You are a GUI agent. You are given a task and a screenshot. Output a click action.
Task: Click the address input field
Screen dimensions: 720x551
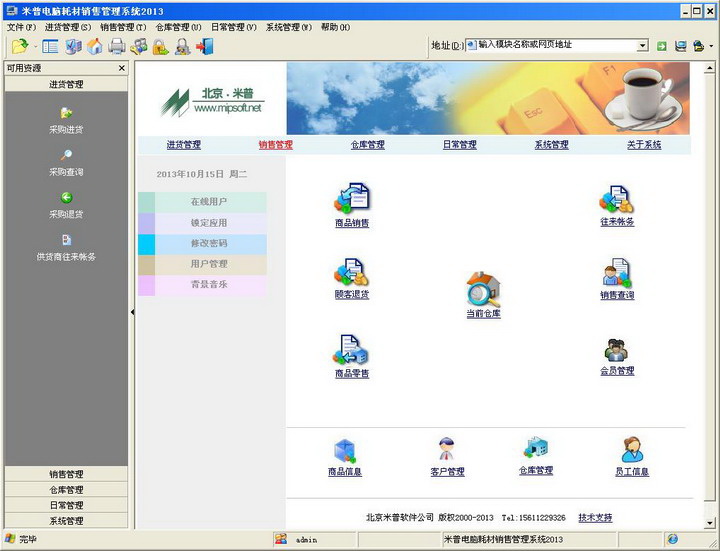551,45
